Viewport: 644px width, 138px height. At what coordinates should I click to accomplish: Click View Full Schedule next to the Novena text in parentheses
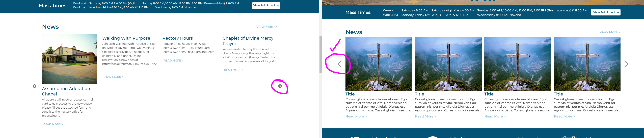266,6
